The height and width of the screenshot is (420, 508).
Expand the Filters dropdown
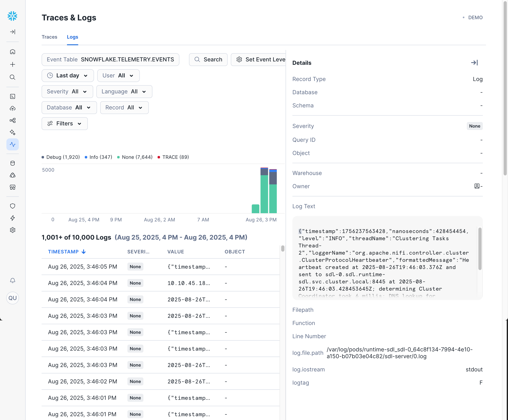point(64,123)
